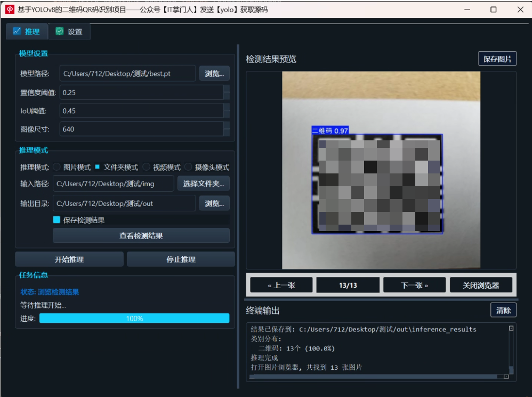Go to the next image with 下一张

[414, 284]
